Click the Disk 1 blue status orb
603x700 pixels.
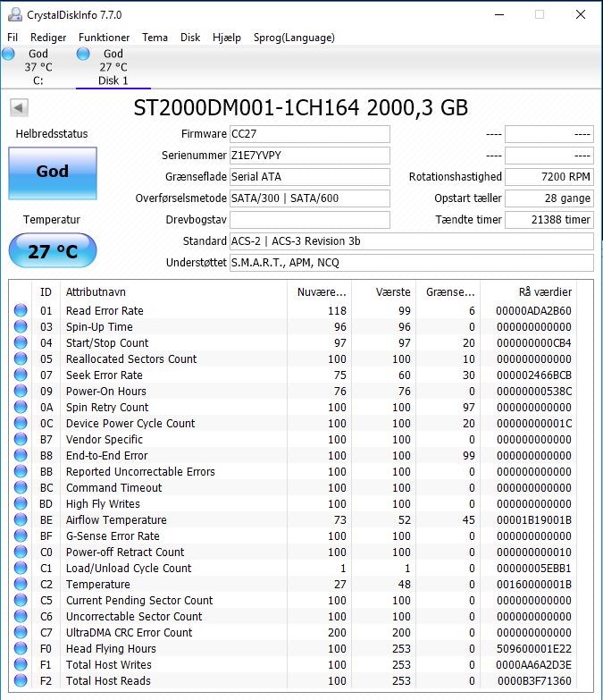(83, 54)
